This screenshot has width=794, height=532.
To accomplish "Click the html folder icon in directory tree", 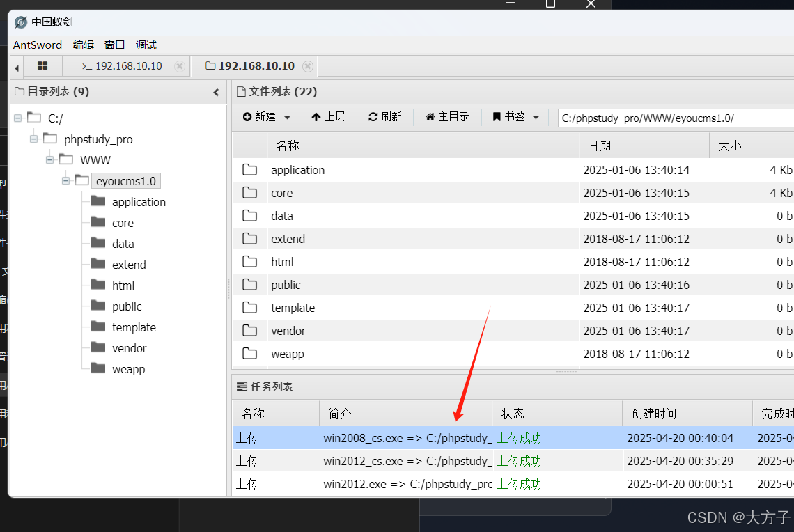I will click(98, 285).
